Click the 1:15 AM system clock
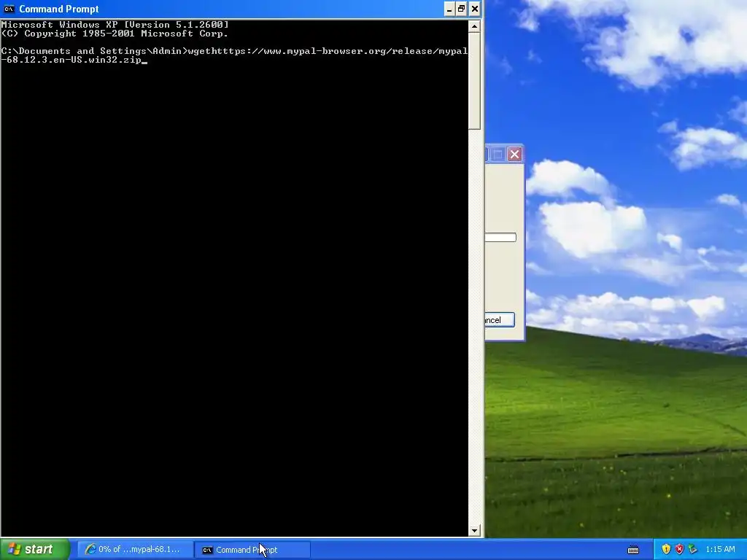The height and width of the screenshot is (560, 747). coord(720,550)
